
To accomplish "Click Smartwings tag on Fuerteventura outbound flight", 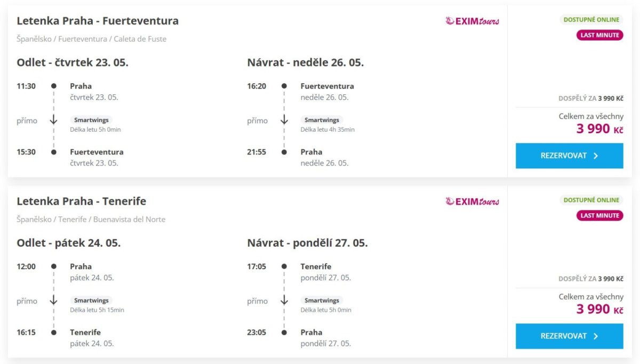I will (91, 120).
